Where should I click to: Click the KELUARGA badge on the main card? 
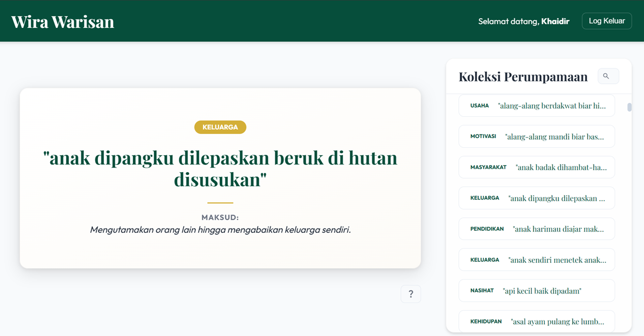tap(220, 127)
